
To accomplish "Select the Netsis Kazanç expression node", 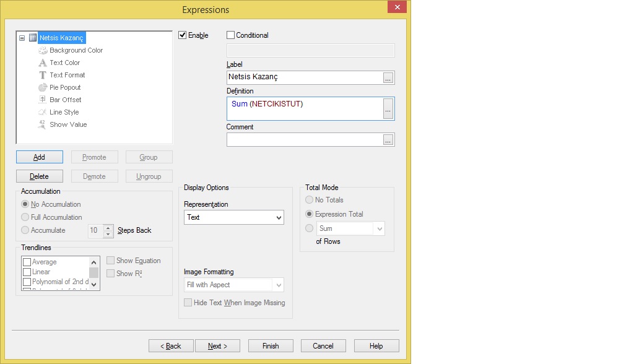I will pyautogui.click(x=61, y=38).
